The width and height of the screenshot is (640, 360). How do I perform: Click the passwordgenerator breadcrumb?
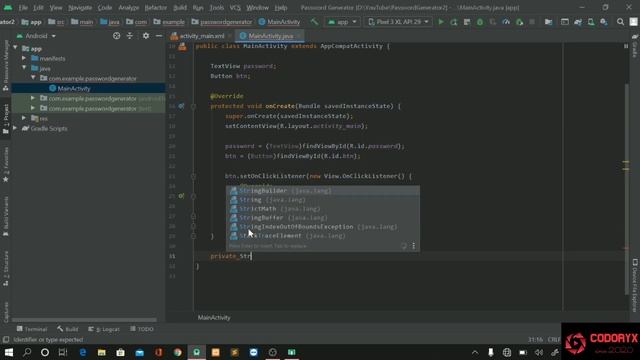[x=222, y=22]
